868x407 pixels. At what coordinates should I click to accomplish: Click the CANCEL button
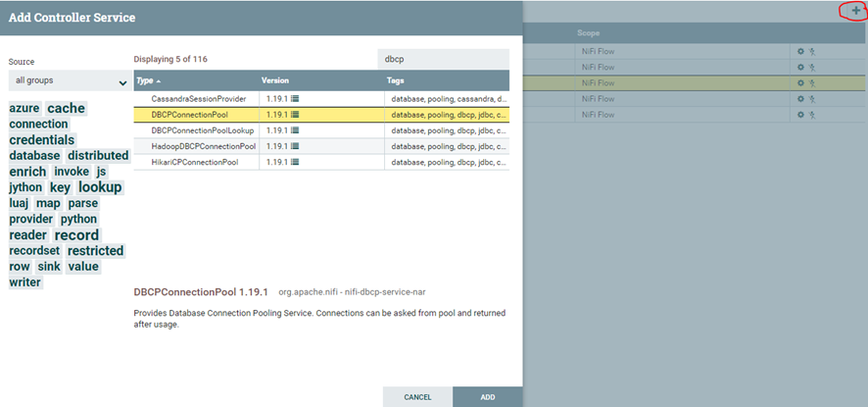click(417, 397)
